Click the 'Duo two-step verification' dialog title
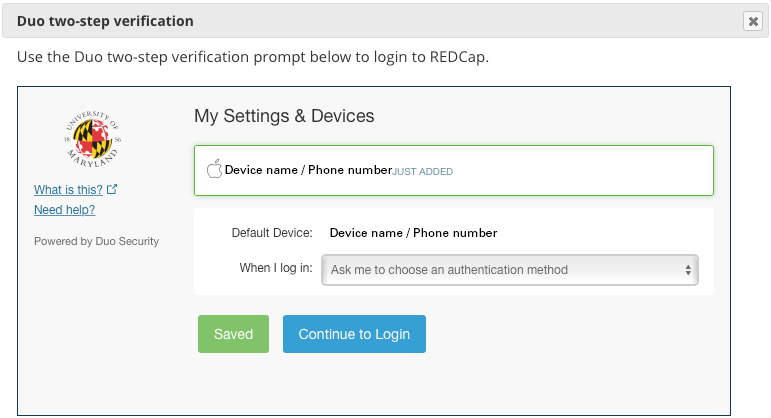This screenshot has height=418, width=771. [105, 21]
